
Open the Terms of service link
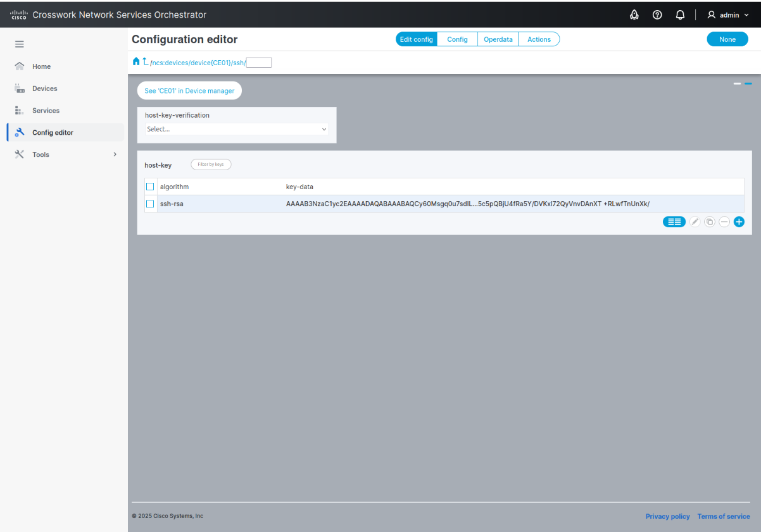[x=724, y=516]
